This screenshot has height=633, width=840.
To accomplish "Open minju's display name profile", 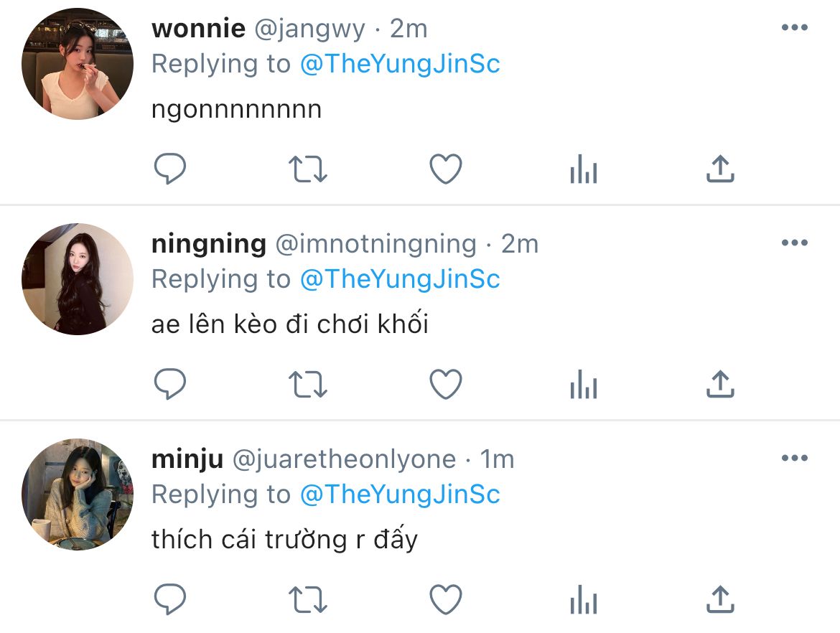I will point(187,459).
